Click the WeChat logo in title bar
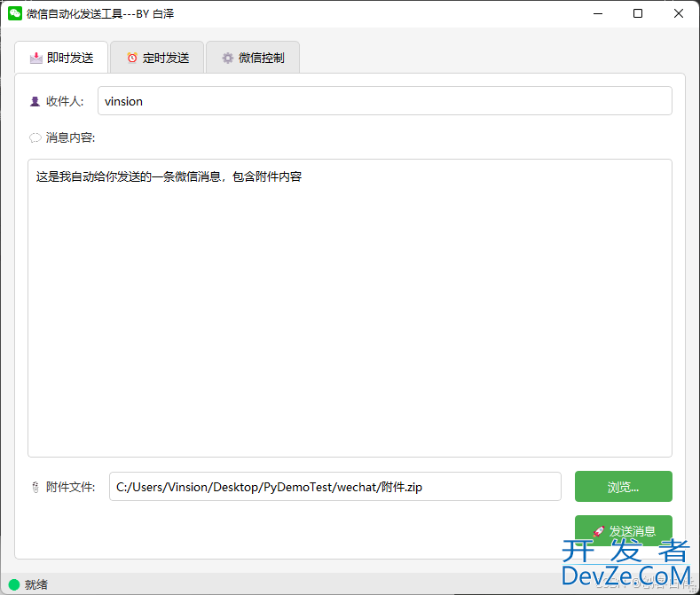Image resolution: width=700 pixels, height=595 pixels. (x=15, y=13)
